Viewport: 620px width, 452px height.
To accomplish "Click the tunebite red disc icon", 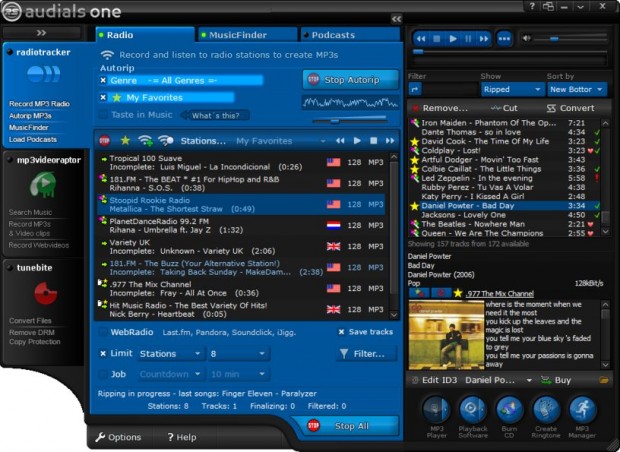I will coord(42,292).
